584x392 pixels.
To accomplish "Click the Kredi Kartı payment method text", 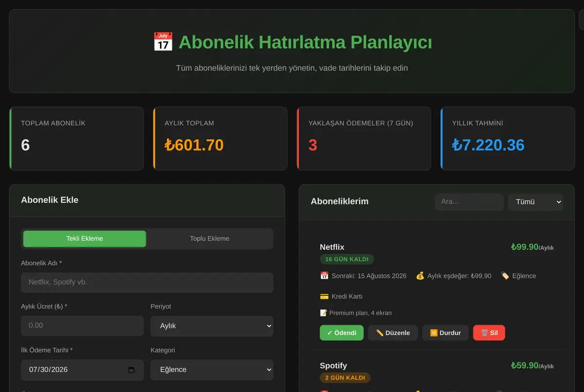I will click(347, 296).
